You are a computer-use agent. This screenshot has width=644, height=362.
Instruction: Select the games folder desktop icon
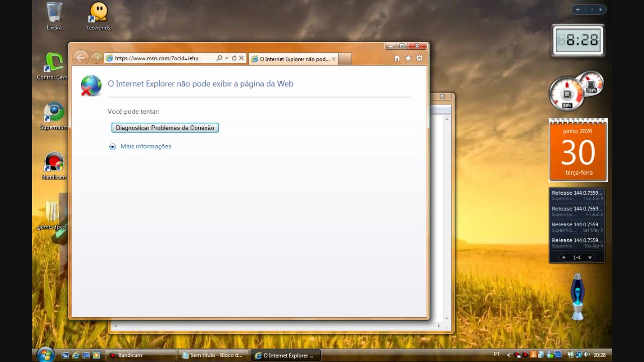pos(52,215)
